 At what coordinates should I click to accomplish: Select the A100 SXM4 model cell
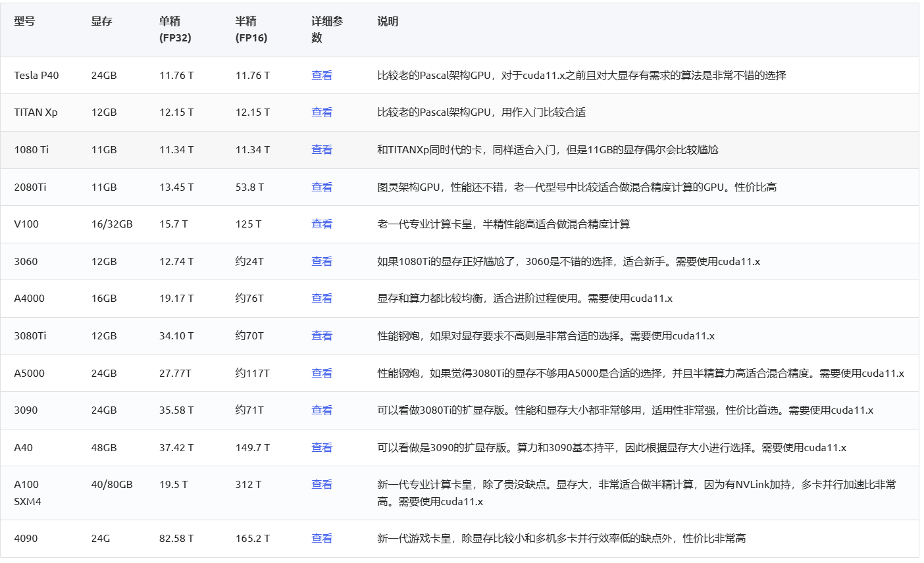tap(28, 493)
